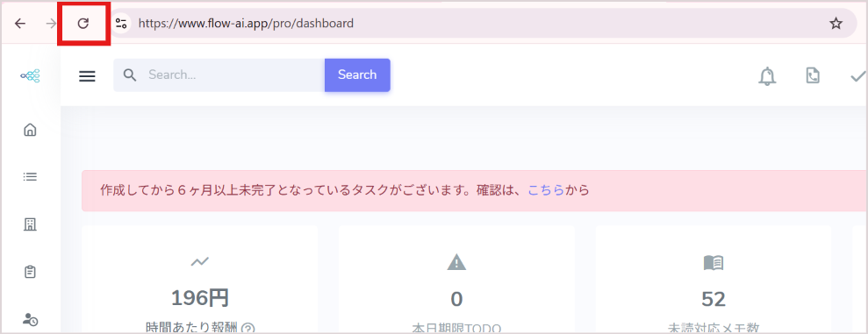This screenshot has width=868, height=334.
Task: Bookmark this page with the star icon
Action: (x=836, y=23)
